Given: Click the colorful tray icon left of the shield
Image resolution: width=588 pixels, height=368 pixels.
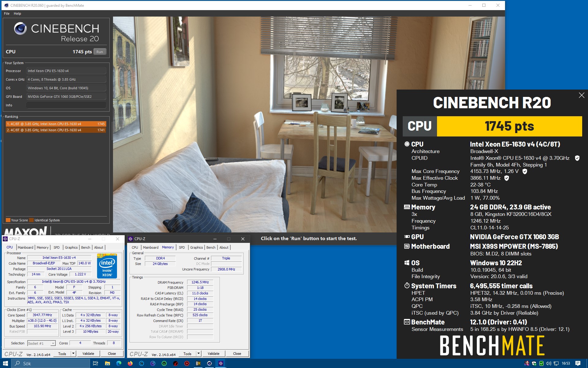Looking at the screenshot, I should tap(527, 363).
